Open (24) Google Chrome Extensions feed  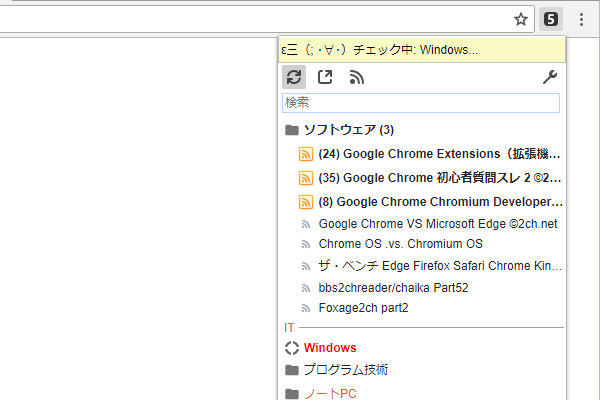[439, 154]
